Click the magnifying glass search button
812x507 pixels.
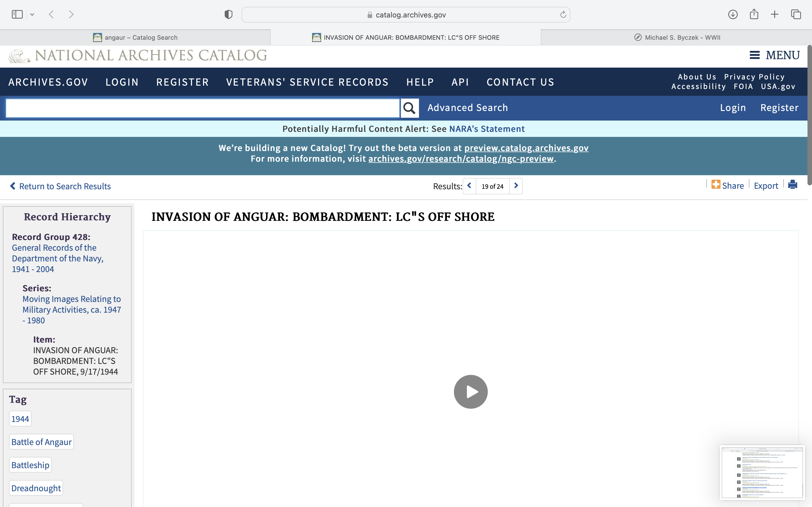409,108
